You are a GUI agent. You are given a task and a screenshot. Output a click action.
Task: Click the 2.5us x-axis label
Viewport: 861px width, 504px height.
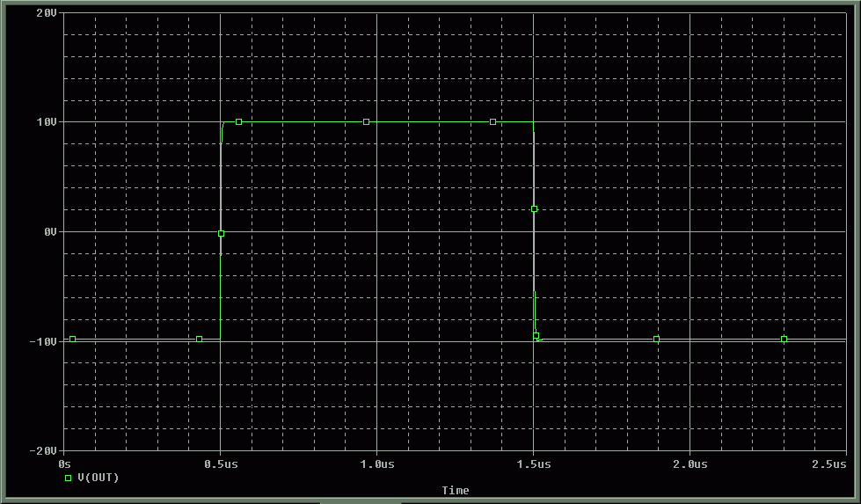point(830,464)
